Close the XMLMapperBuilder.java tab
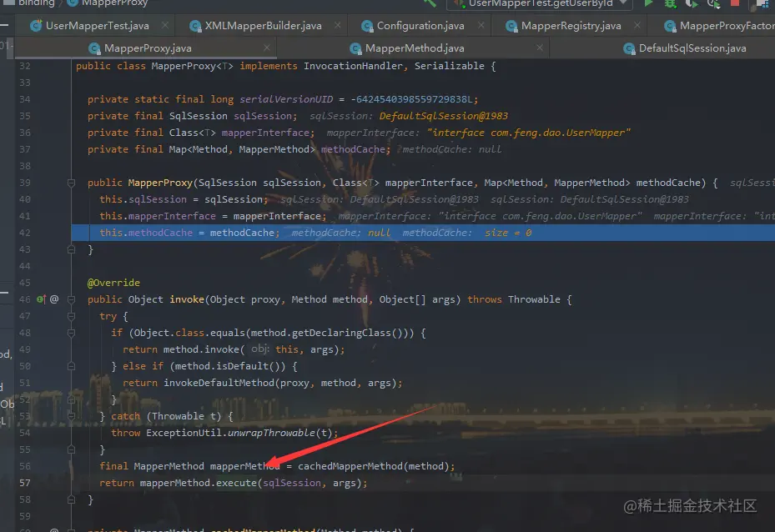This screenshot has width=775, height=532. (x=338, y=25)
